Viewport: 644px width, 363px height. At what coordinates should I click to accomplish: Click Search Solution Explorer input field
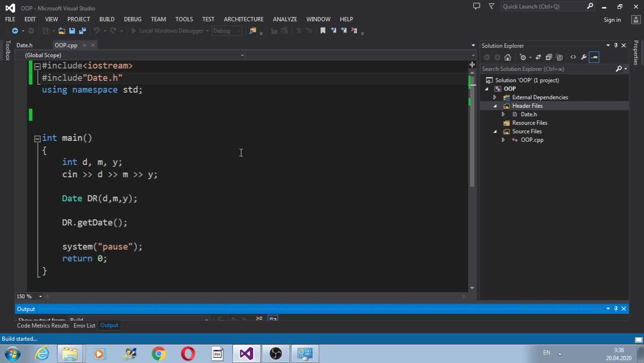(548, 69)
